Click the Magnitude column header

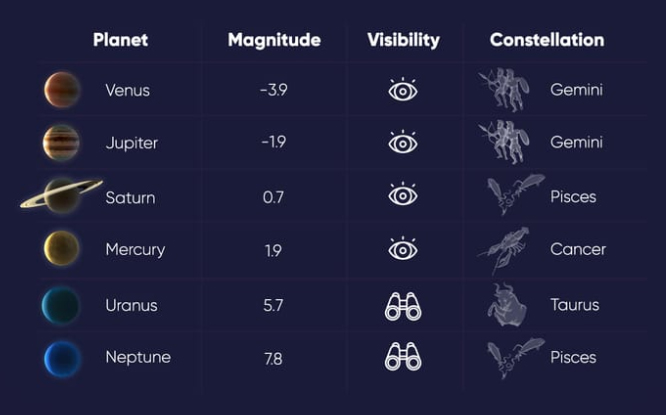tap(274, 40)
